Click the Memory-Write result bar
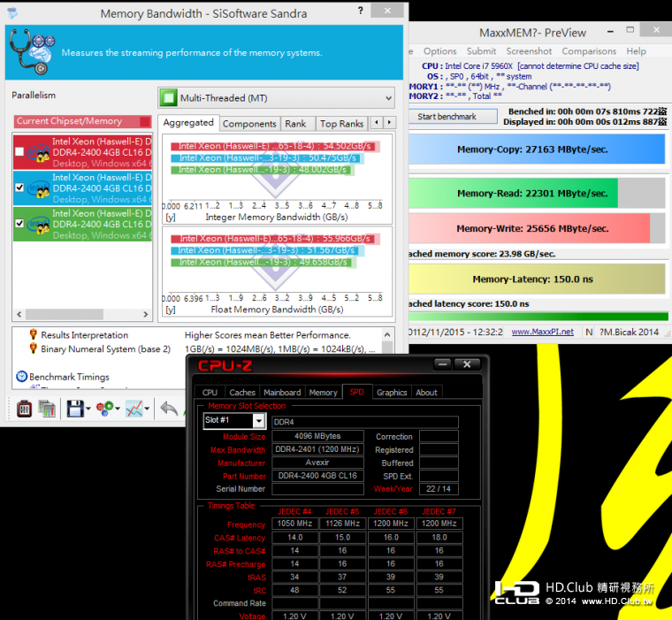The width and height of the screenshot is (672, 620). click(537, 228)
